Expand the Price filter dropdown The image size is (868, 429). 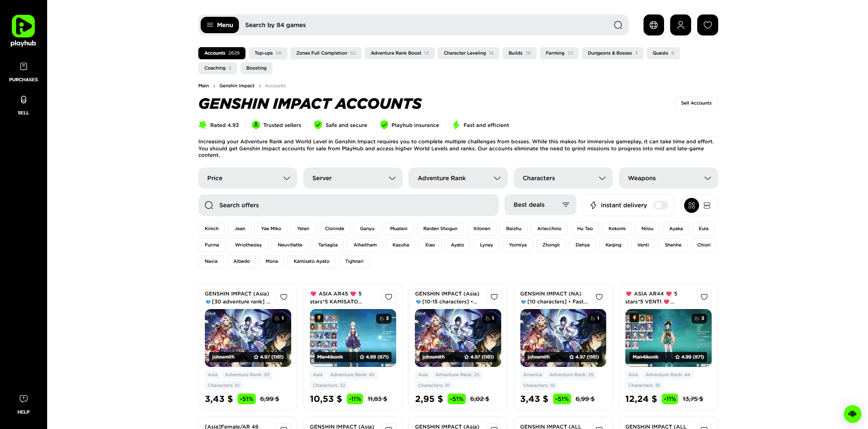[x=247, y=178]
